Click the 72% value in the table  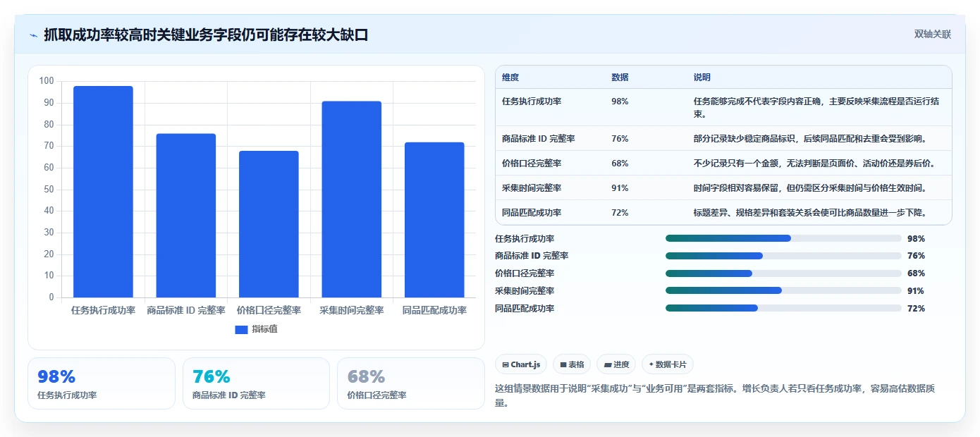pyautogui.click(x=620, y=213)
